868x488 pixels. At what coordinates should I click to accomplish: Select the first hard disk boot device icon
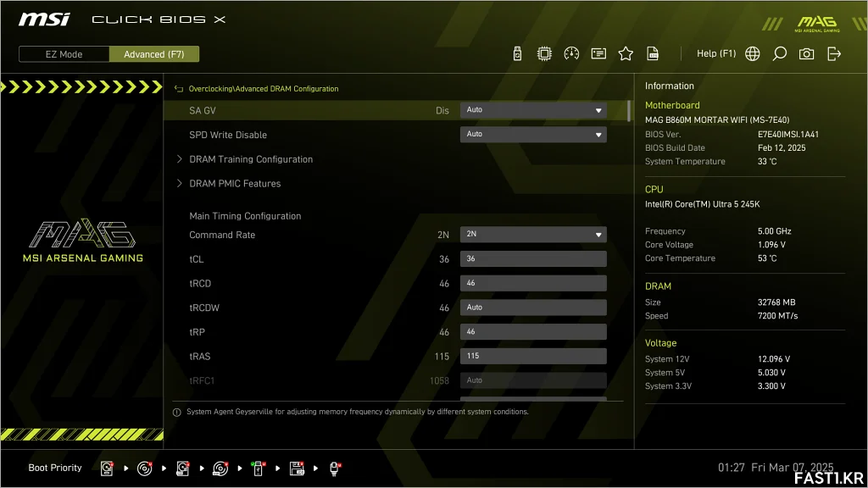point(107,469)
